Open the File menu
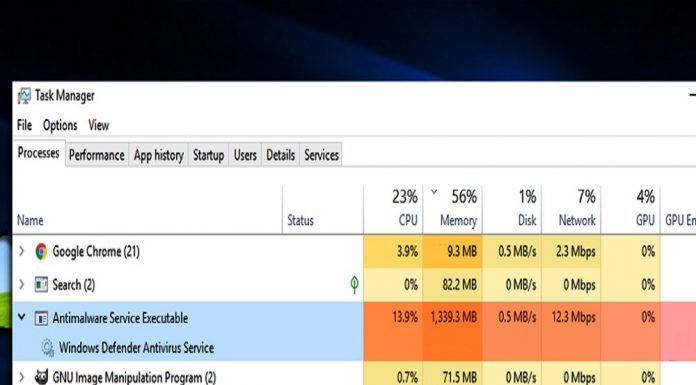696x385 pixels. (24, 125)
